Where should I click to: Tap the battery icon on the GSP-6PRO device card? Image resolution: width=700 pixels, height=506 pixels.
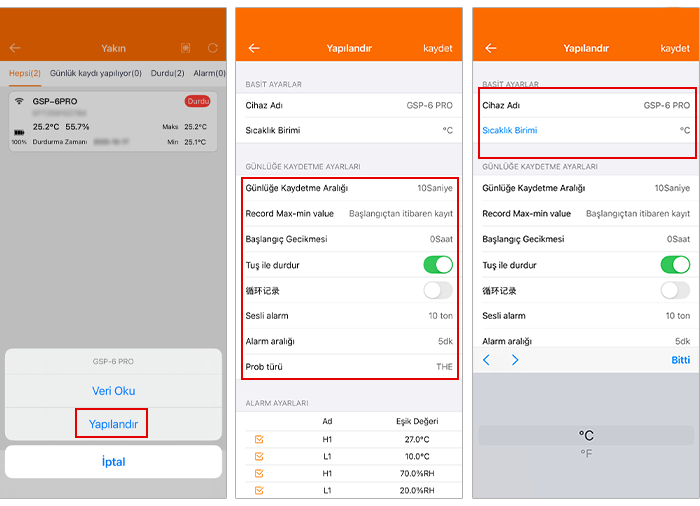click(18, 131)
